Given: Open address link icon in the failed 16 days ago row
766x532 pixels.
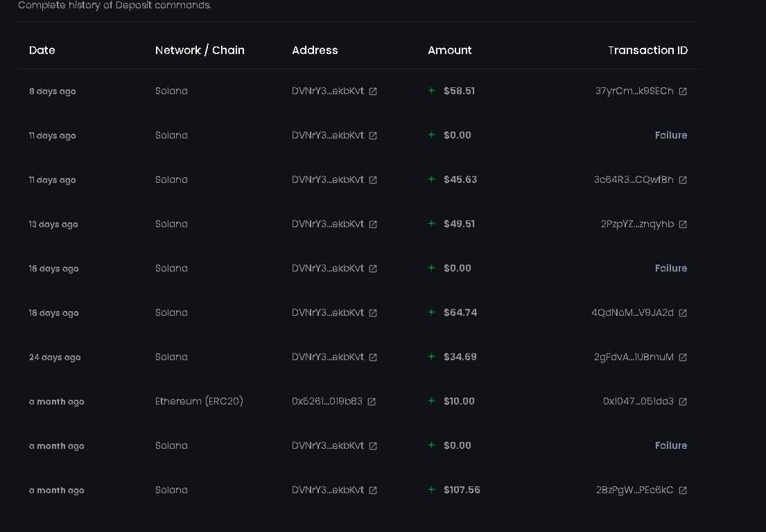Looking at the screenshot, I should [x=373, y=269].
